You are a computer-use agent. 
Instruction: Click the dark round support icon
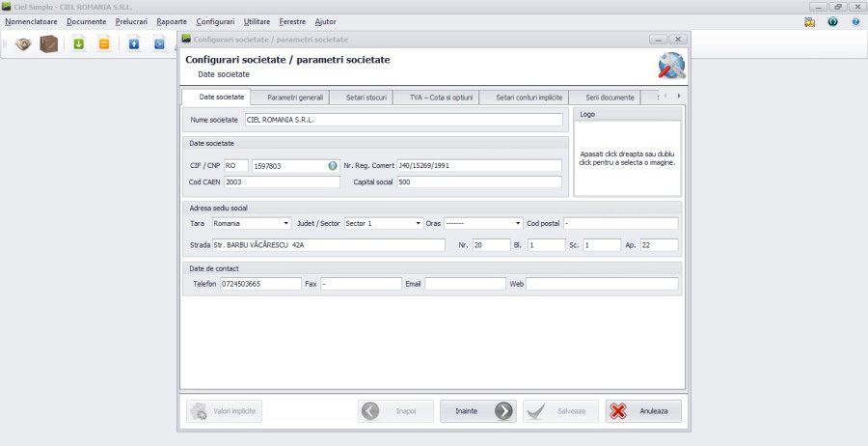pos(833,21)
